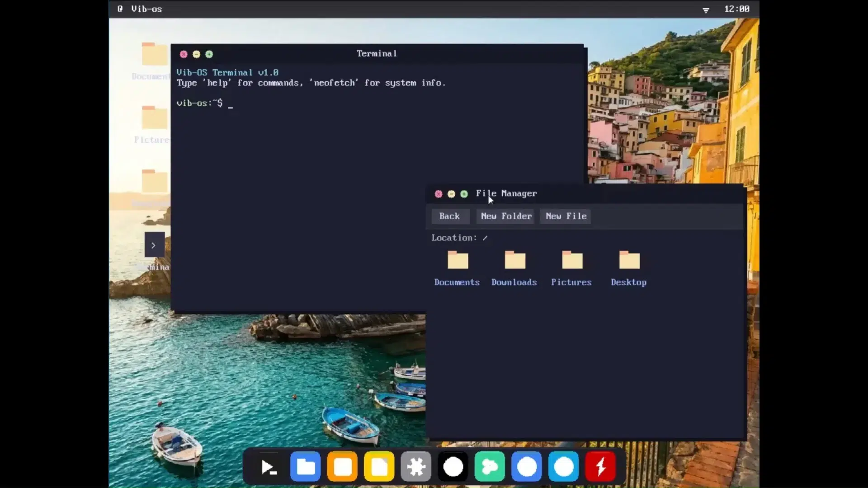Screen dimensions: 868x488
Task: Open the Documents folder in File Manager
Action: pos(457,267)
